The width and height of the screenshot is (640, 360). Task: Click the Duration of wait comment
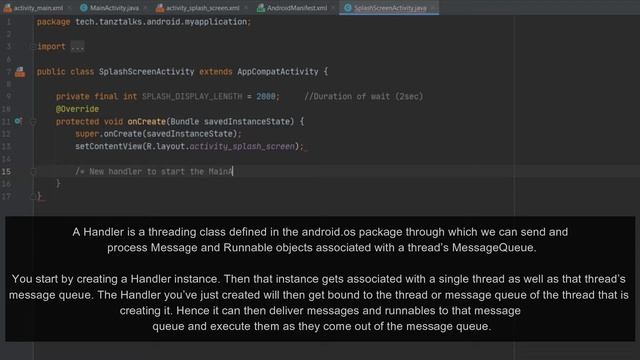pos(364,97)
